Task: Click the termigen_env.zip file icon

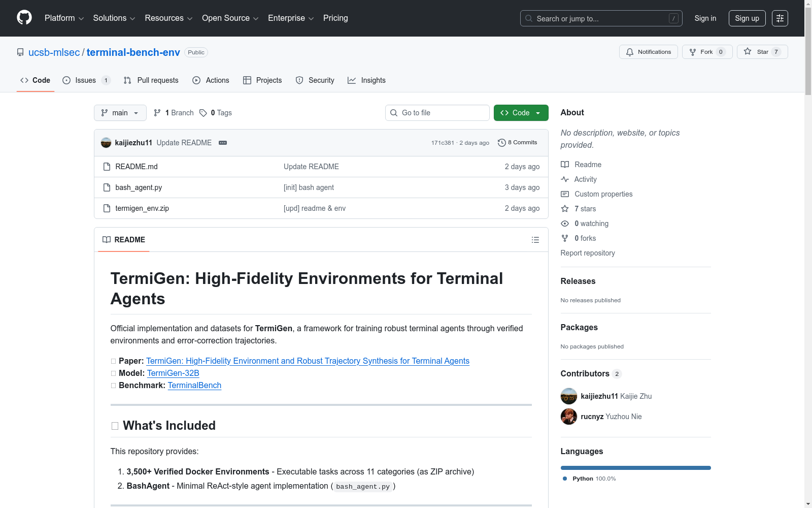Action: pyautogui.click(x=107, y=208)
